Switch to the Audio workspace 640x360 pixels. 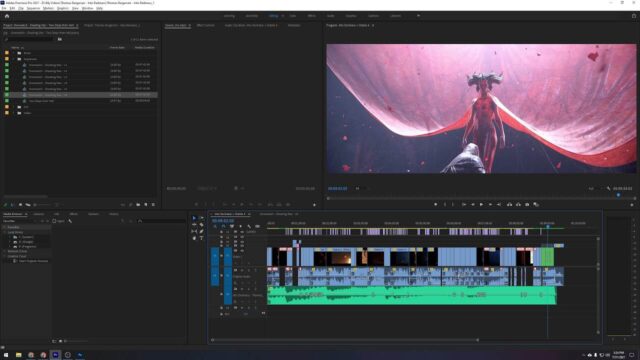coord(331,16)
